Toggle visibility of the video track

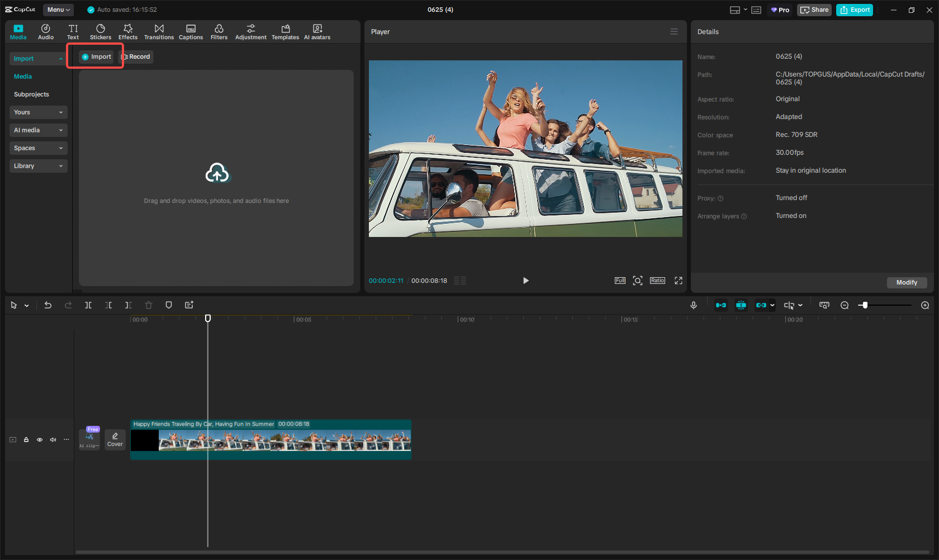click(x=39, y=440)
